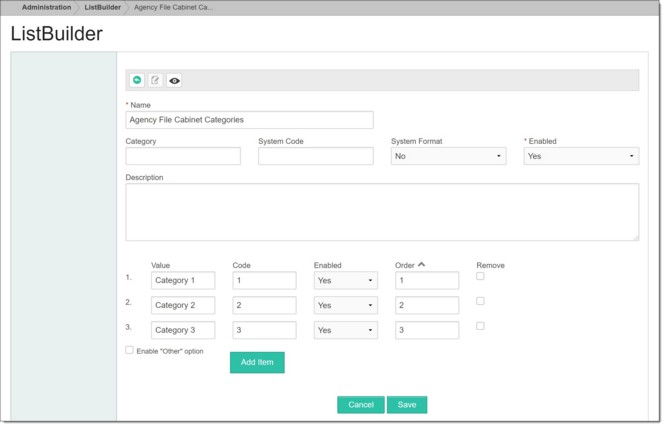This screenshot has width=664, height=426.
Task: Sort list by Order column arrow
Action: coord(421,265)
